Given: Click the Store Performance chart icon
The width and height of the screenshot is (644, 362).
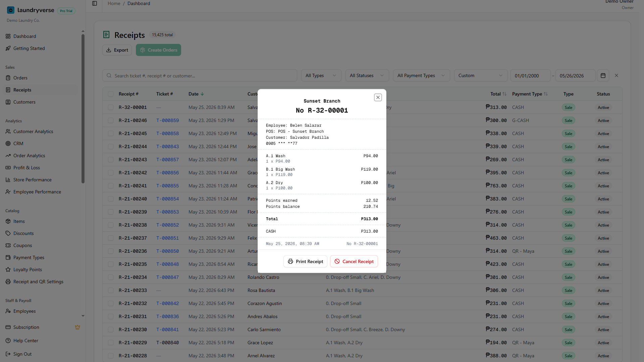Looking at the screenshot, I should (8, 180).
